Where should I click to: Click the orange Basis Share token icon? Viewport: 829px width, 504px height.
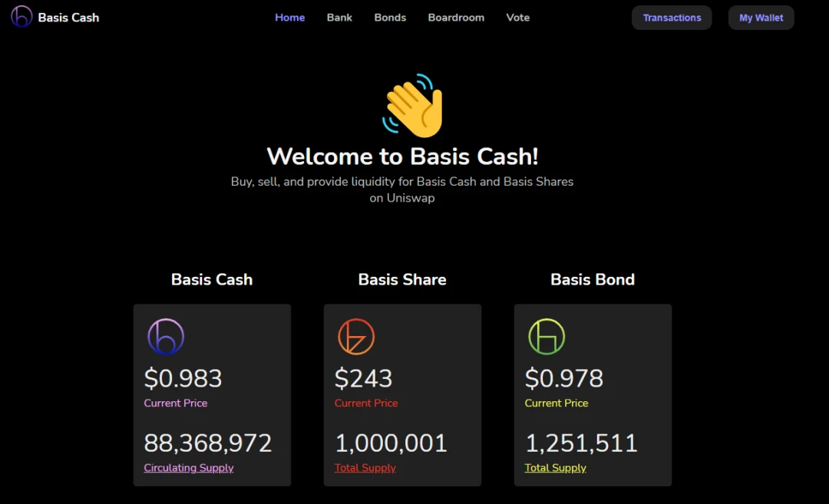(x=356, y=337)
